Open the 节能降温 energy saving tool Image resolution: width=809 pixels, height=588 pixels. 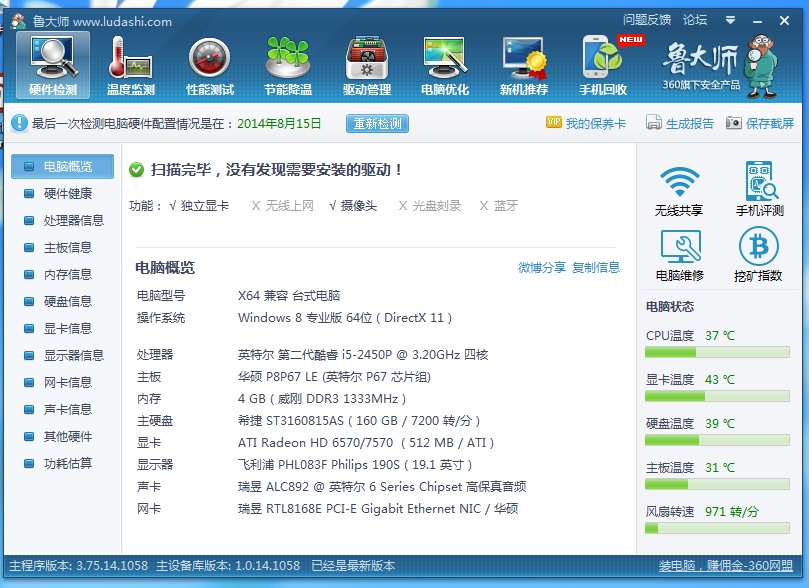click(x=288, y=65)
